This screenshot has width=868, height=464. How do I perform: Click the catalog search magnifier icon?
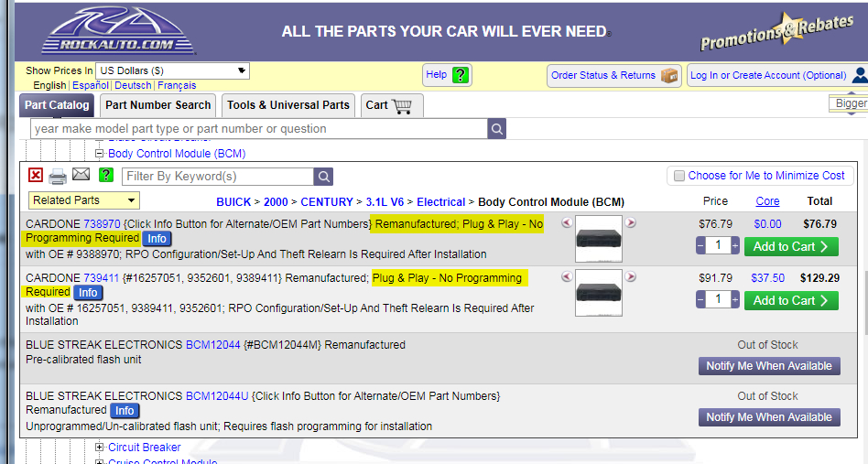click(x=497, y=129)
